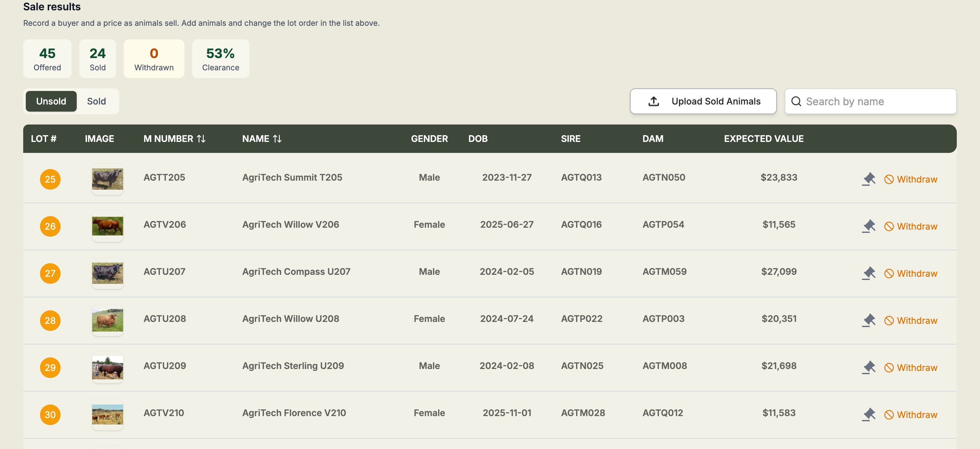Screen dimensions: 980x449
Task: Click Upload Sold Animals button
Action: (703, 101)
